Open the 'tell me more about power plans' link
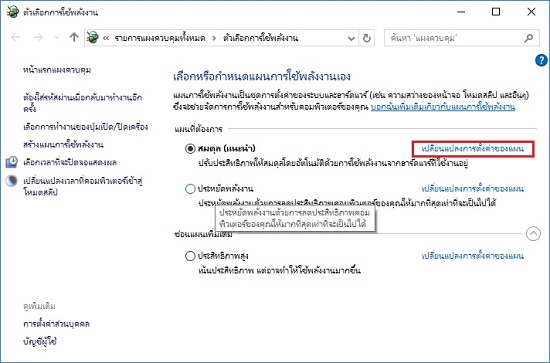The image size is (550, 363). [x=443, y=107]
